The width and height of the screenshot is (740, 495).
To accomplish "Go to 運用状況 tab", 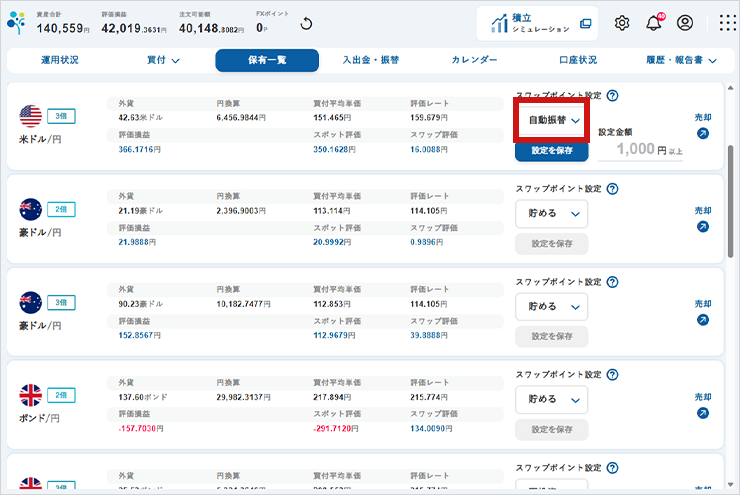I will pos(59,60).
